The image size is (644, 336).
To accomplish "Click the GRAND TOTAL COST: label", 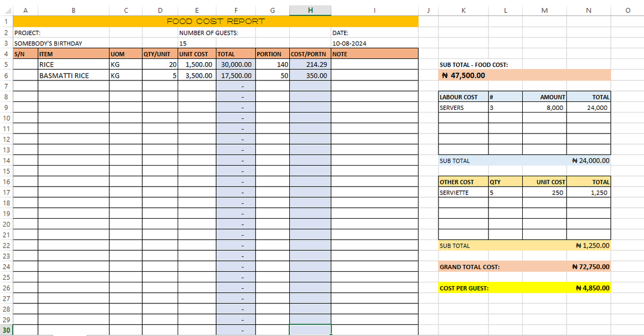I will (x=470, y=267).
